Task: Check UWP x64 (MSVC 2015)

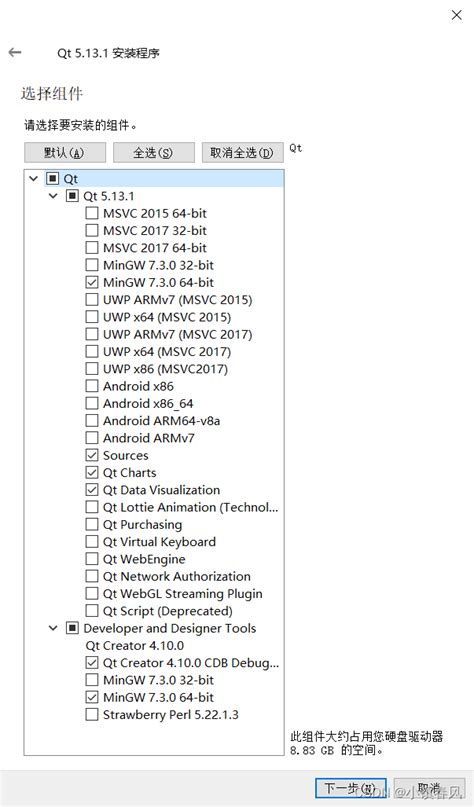Action: pos(92,317)
